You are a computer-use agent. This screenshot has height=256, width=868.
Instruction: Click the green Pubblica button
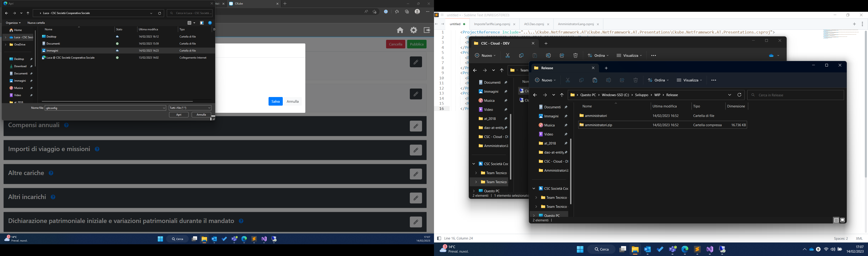[x=416, y=45]
